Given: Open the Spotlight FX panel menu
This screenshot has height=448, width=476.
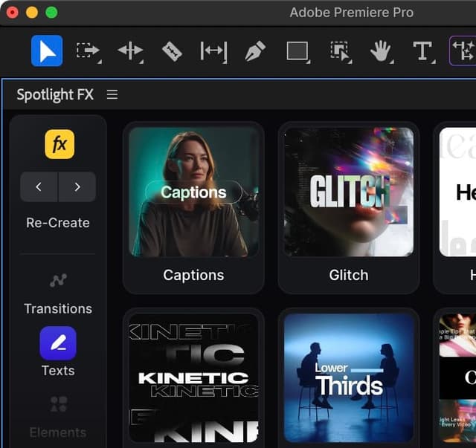Looking at the screenshot, I should click(x=112, y=95).
